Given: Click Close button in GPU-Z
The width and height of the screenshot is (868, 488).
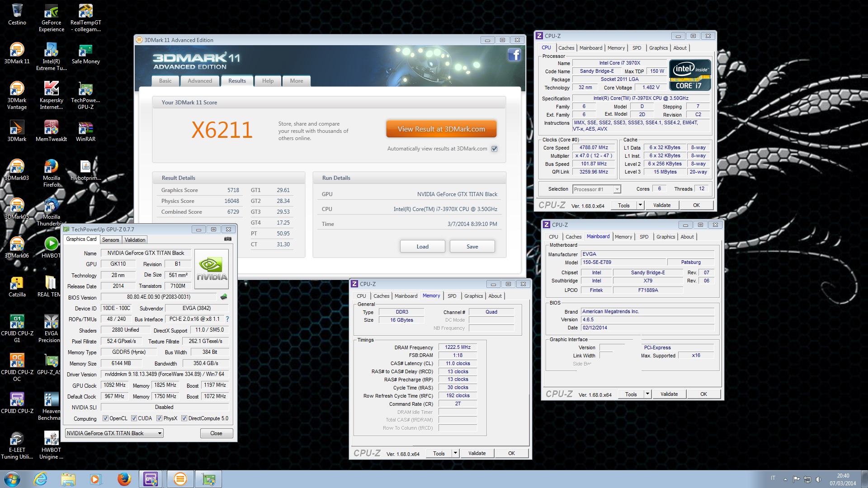Looking at the screenshot, I should tap(216, 433).
